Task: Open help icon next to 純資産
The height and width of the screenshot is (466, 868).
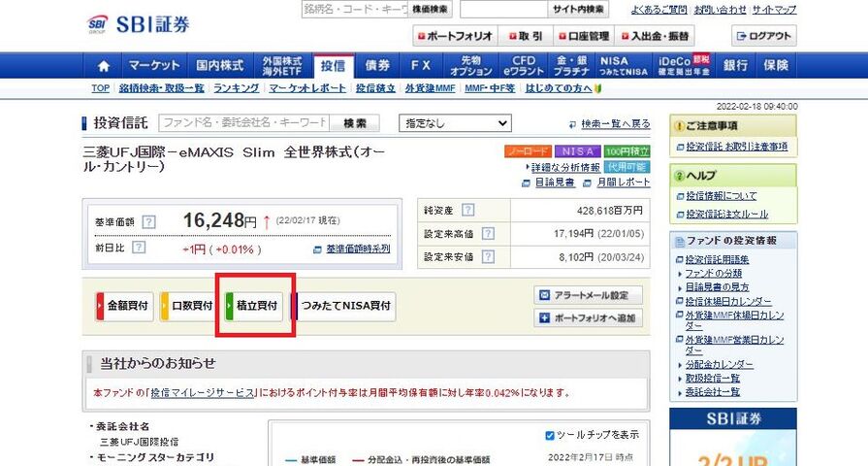Action: coord(467,210)
